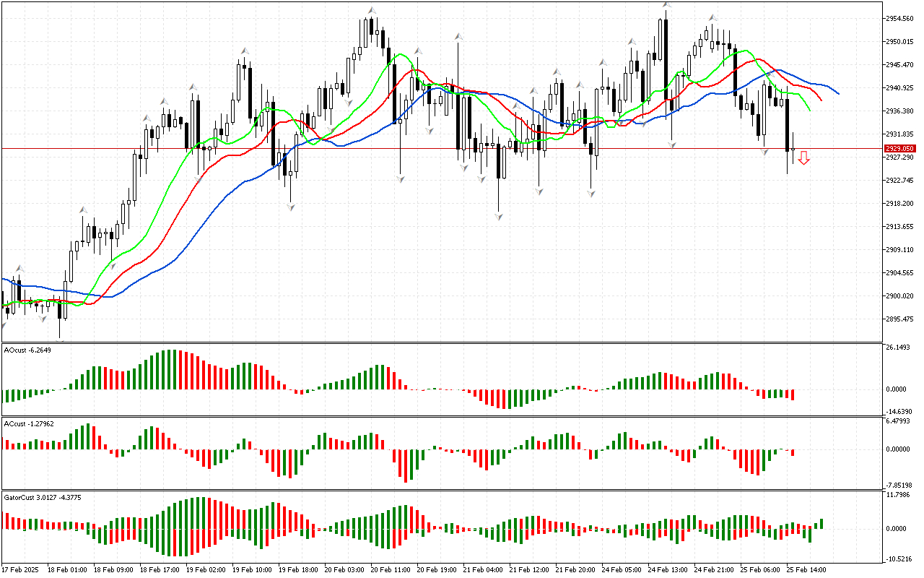
Task: Click the 21 Feb 12:00 time label
Action: (529, 570)
